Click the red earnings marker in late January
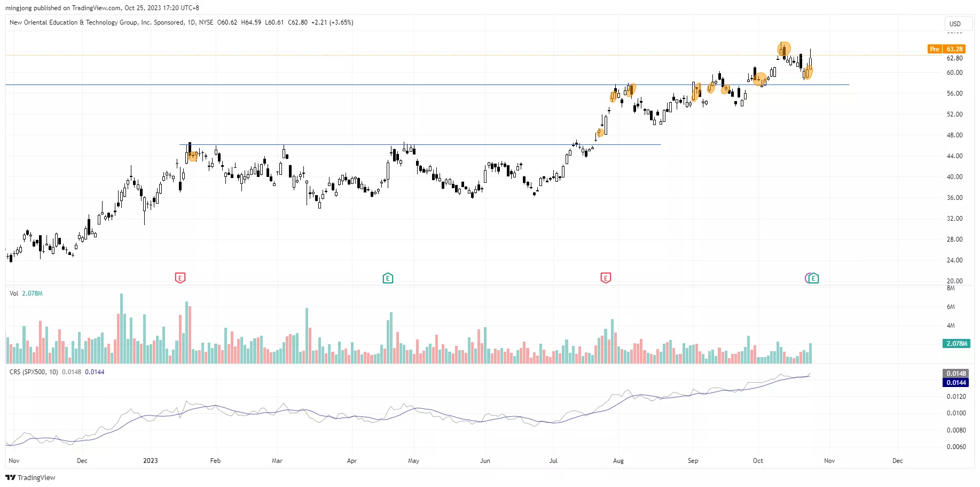Image resolution: width=980 pixels, height=487 pixels. (x=180, y=277)
